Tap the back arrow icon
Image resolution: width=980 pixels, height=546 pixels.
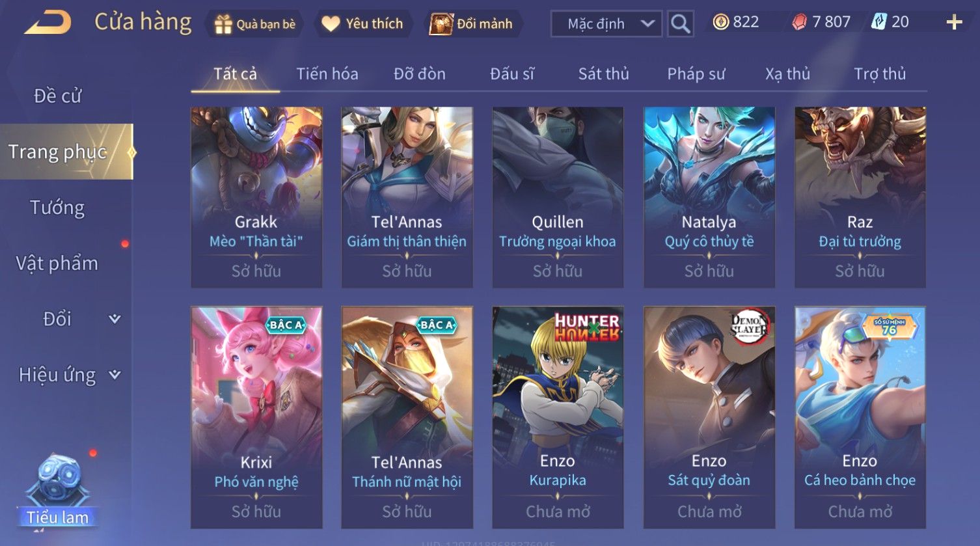tap(48, 22)
